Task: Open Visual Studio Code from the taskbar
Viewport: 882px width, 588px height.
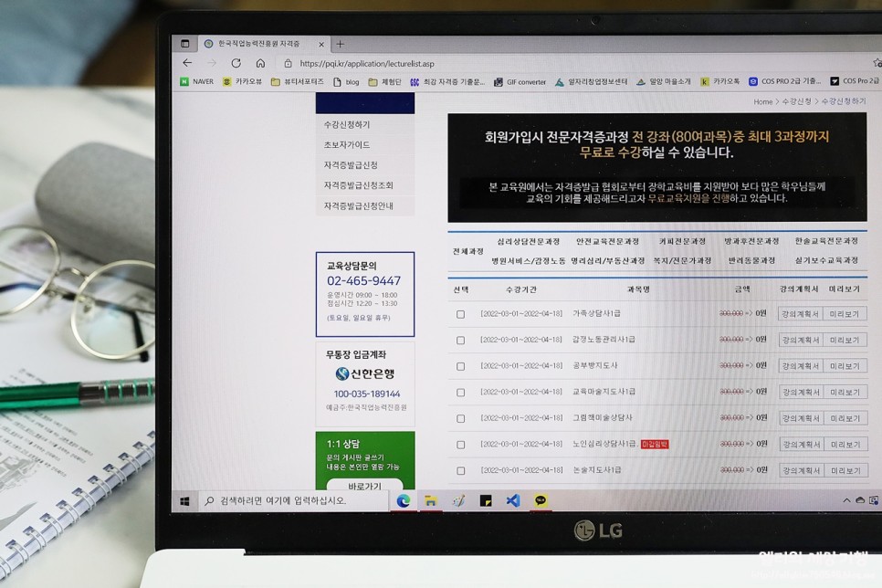Action: pos(513,500)
